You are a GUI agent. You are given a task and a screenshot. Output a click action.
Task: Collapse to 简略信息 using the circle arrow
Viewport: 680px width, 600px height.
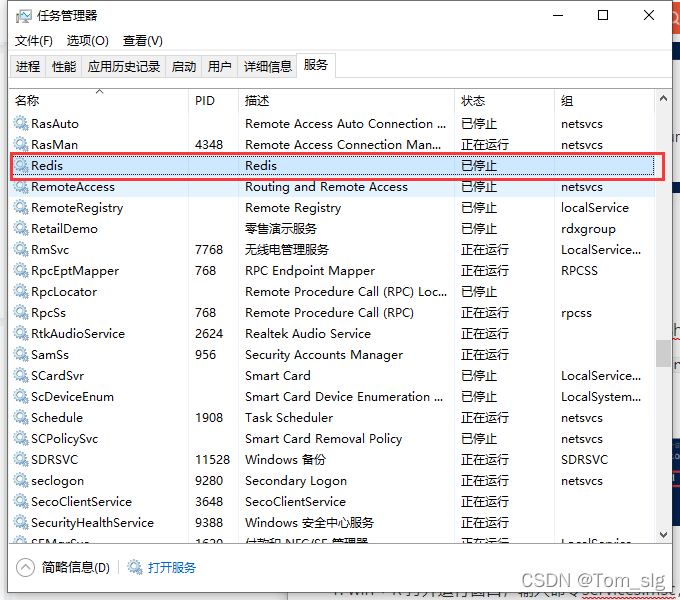click(x=25, y=567)
